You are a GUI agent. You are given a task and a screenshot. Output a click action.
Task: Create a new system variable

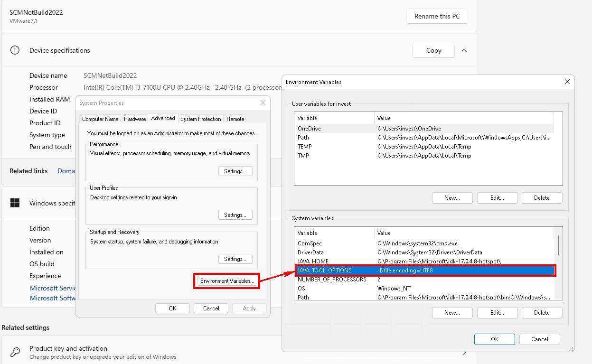click(x=451, y=312)
